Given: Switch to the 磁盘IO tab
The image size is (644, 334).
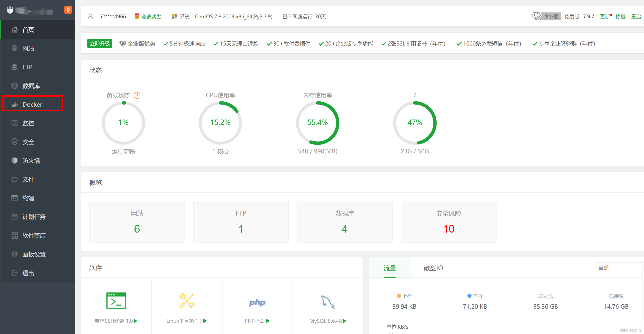Looking at the screenshot, I should tap(433, 268).
